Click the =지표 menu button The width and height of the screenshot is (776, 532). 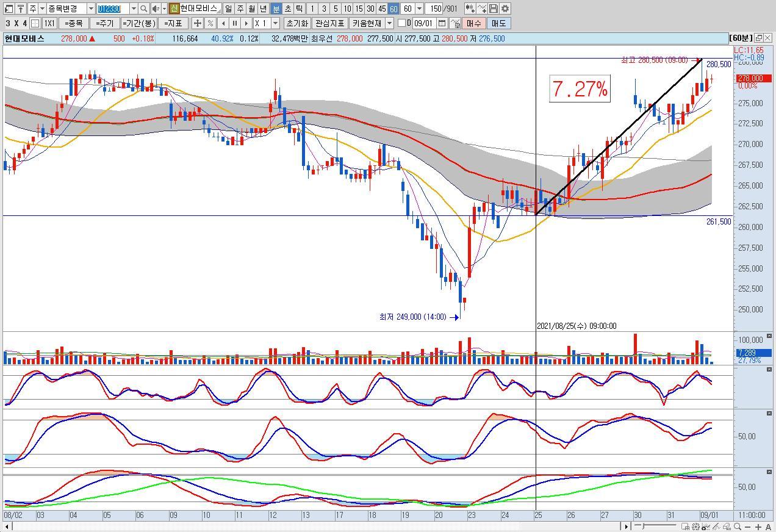(x=173, y=23)
